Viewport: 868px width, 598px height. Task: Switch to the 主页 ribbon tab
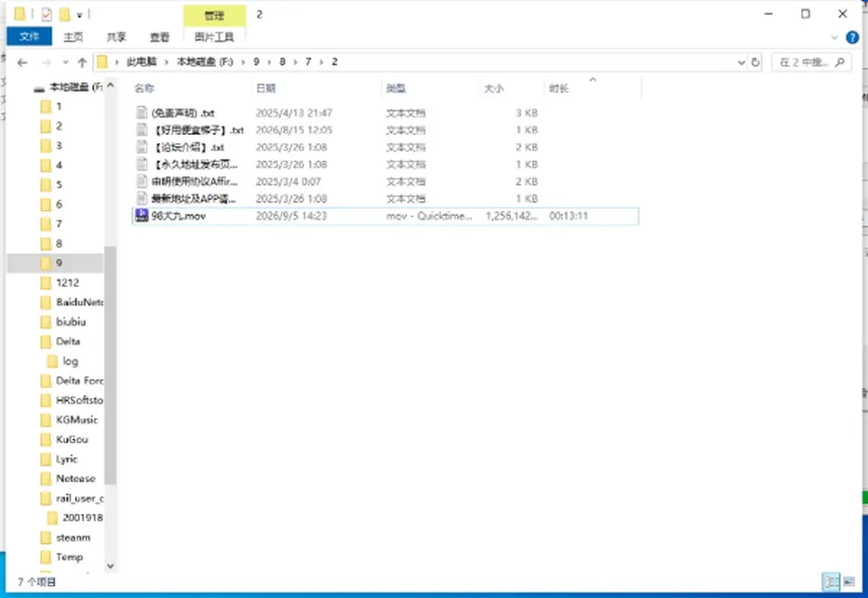point(73,37)
